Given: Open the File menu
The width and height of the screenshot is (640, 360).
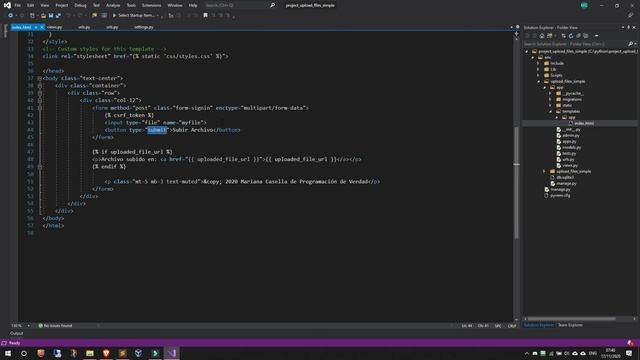Looking at the screenshot, I should point(18,5).
